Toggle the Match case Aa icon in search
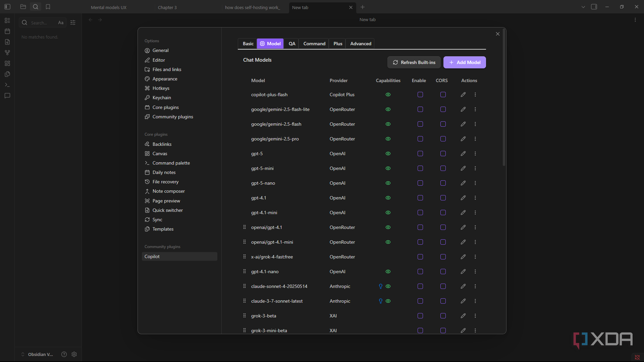Screen dimensions: 644x362 (x=61, y=22)
